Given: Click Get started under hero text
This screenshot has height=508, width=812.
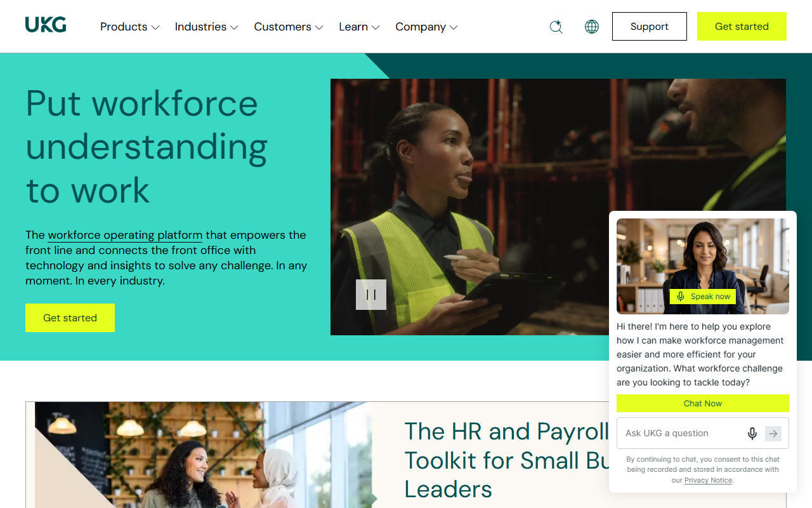Looking at the screenshot, I should click(x=70, y=317).
